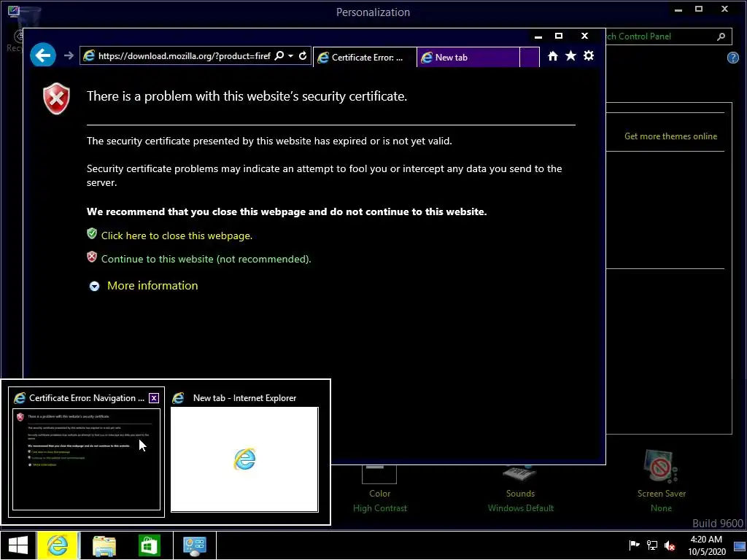This screenshot has width=747, height=560.
Task: Click the search magnifier in address bar
Action: click(279, 55)
